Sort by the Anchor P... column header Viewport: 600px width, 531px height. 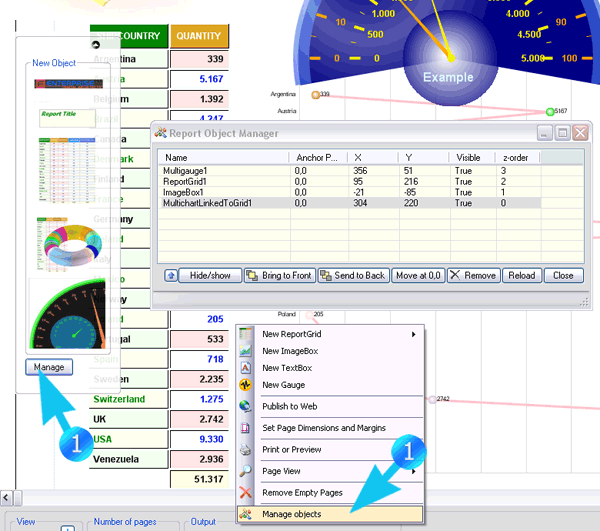pyautogui.click(x=318, y=158)
